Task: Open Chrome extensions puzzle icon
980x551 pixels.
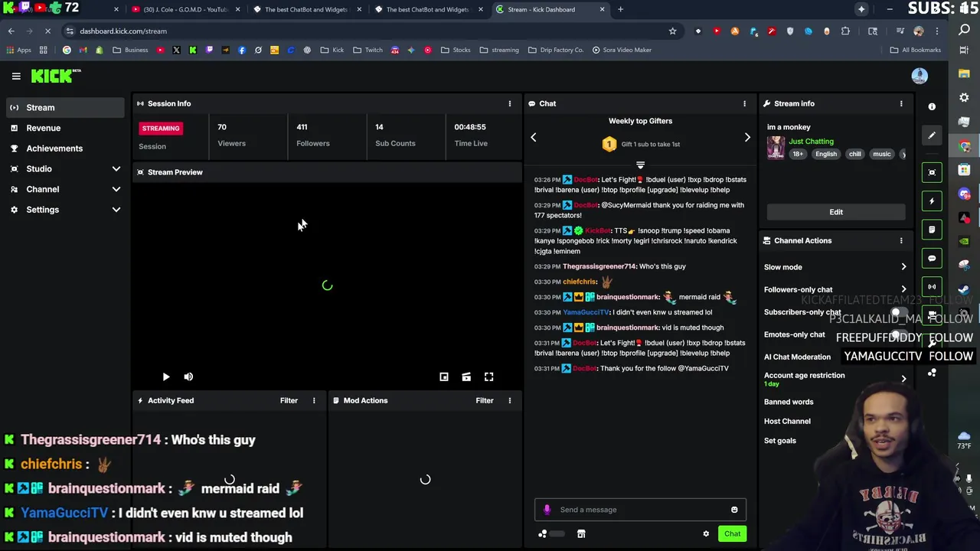Action: click(x=845, y=31)
